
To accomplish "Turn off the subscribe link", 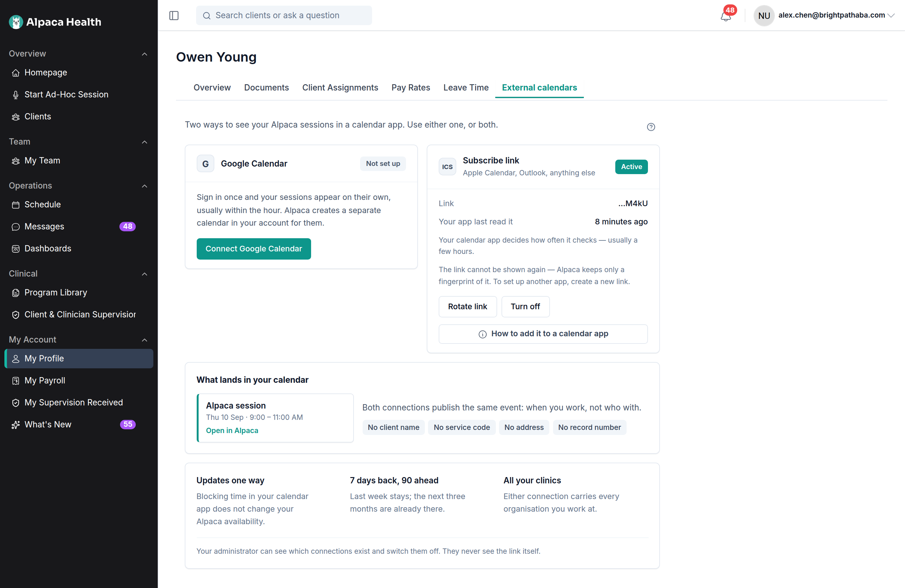I will tap(525, 306).
